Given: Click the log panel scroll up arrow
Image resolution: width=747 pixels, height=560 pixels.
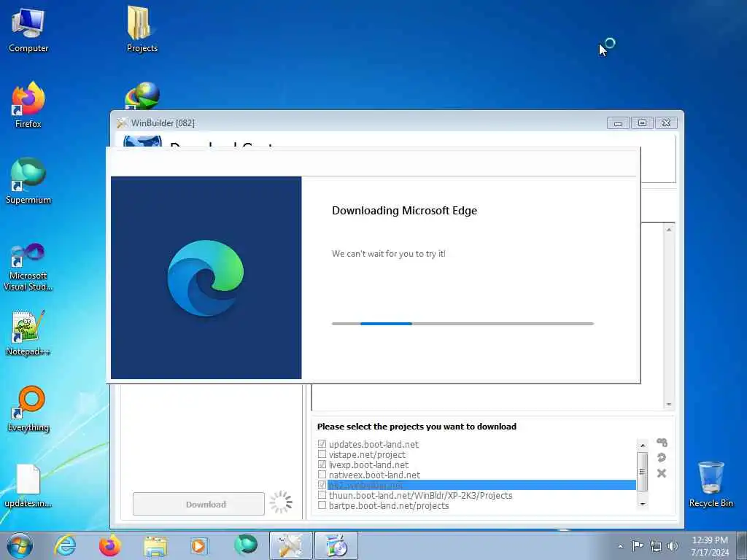Looking at the screenshot, I should pos(669,230).
